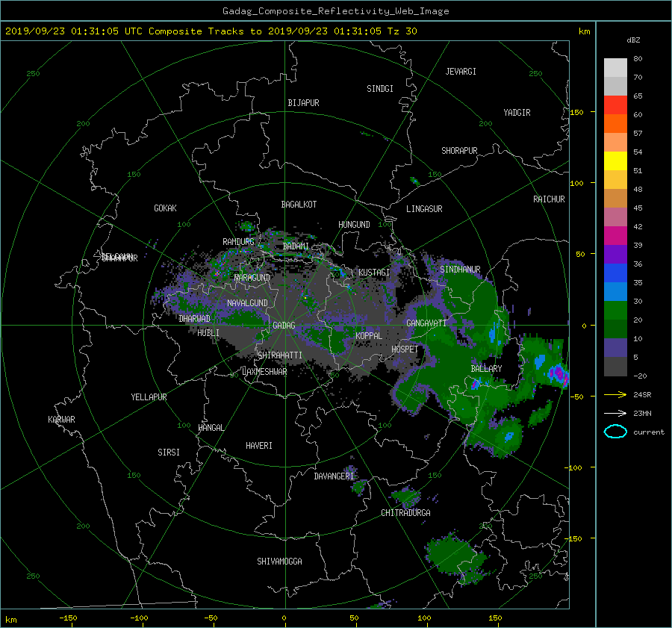
Task: Click the KOPPAL city label
Action: [369, 336]
